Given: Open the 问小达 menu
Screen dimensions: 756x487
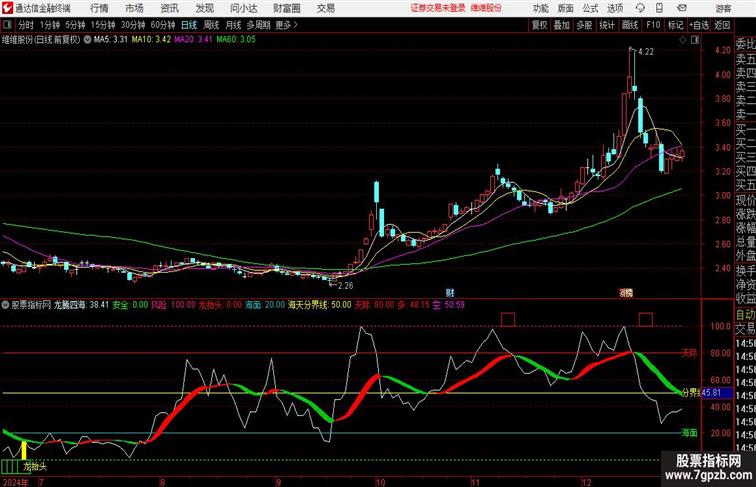Looking at the screenshot, I should pyautogui.click(x=243, y=8).
